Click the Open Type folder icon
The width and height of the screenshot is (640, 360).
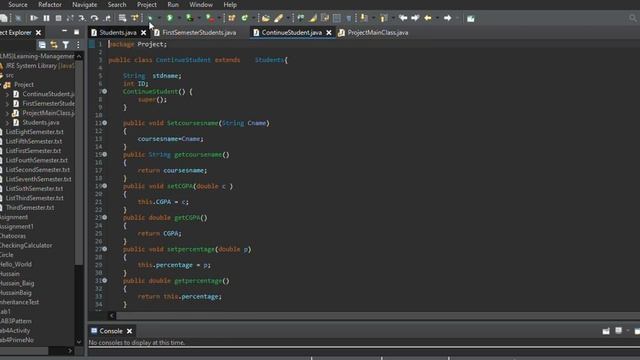tap(266, 18)
